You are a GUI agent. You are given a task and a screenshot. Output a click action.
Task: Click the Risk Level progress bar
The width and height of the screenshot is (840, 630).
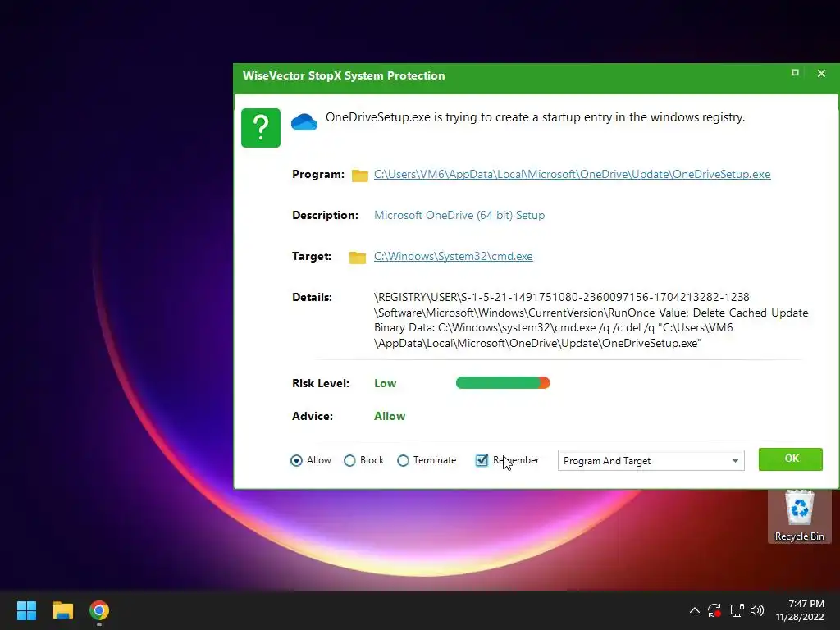click(x=503, y=382)
